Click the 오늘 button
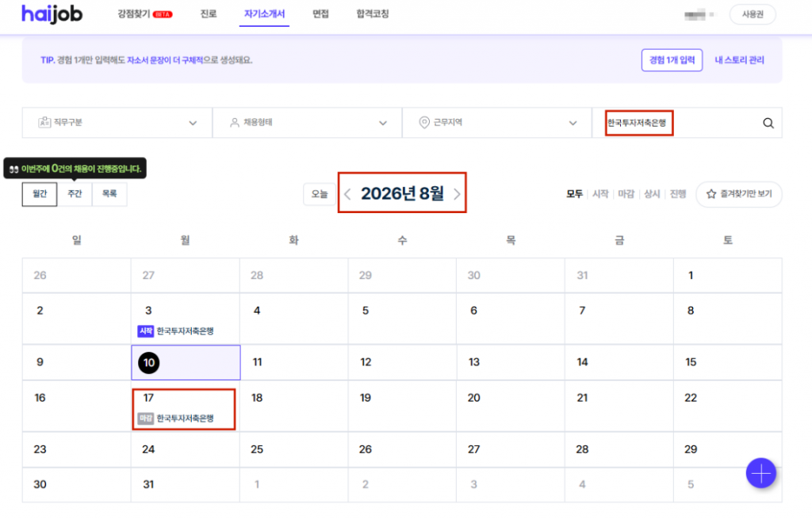This screenshot has height=519, width=812. (319, 194)
